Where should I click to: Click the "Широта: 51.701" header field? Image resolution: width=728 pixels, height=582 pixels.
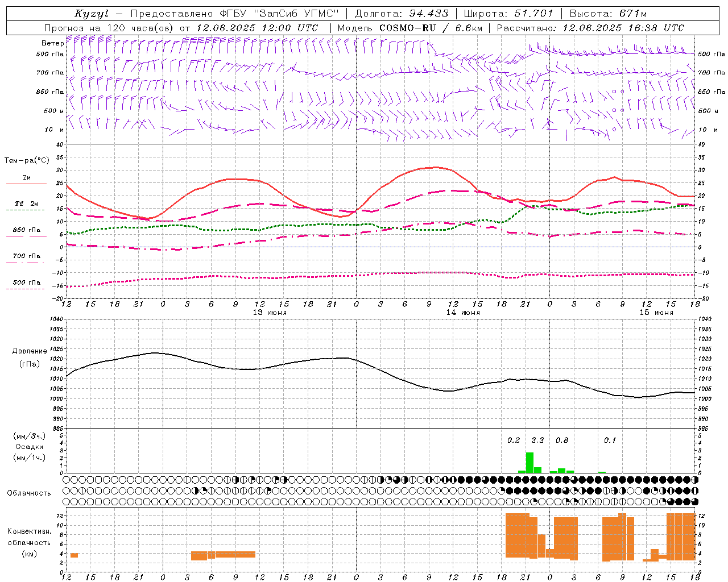(508, 14)
